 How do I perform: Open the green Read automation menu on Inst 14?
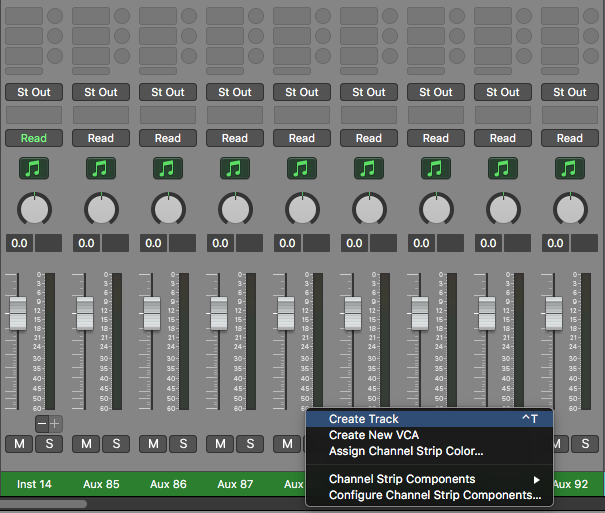34,138
